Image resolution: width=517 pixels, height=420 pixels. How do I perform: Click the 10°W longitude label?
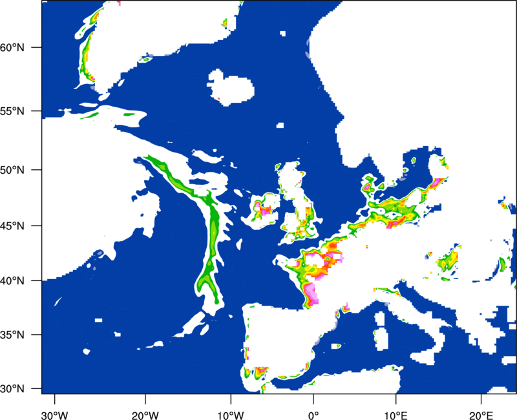click(231, 415)
